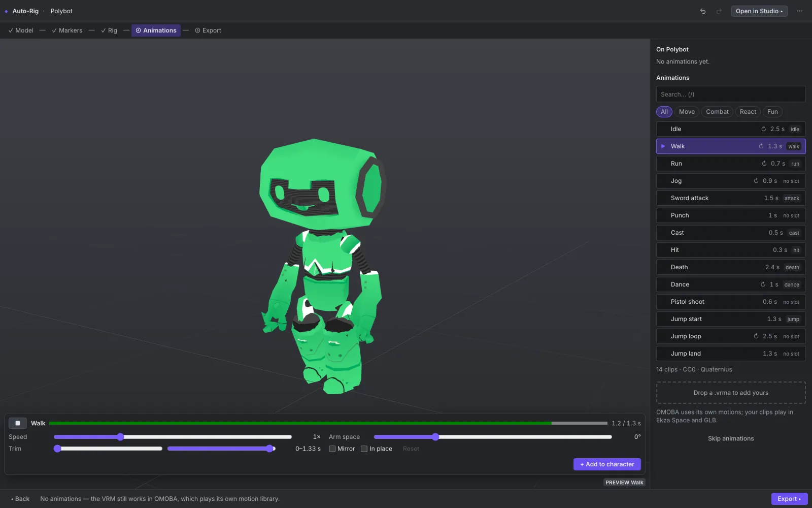Click the Speed slider handle
Screen dimensions: 812x508
click(x=120, y=437)
